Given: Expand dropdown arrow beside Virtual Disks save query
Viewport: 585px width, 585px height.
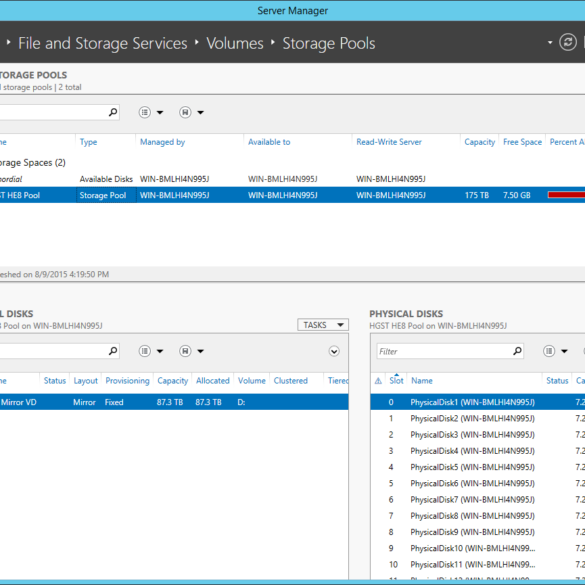Looking at the screenshot, I should click(x=200, y=351).
